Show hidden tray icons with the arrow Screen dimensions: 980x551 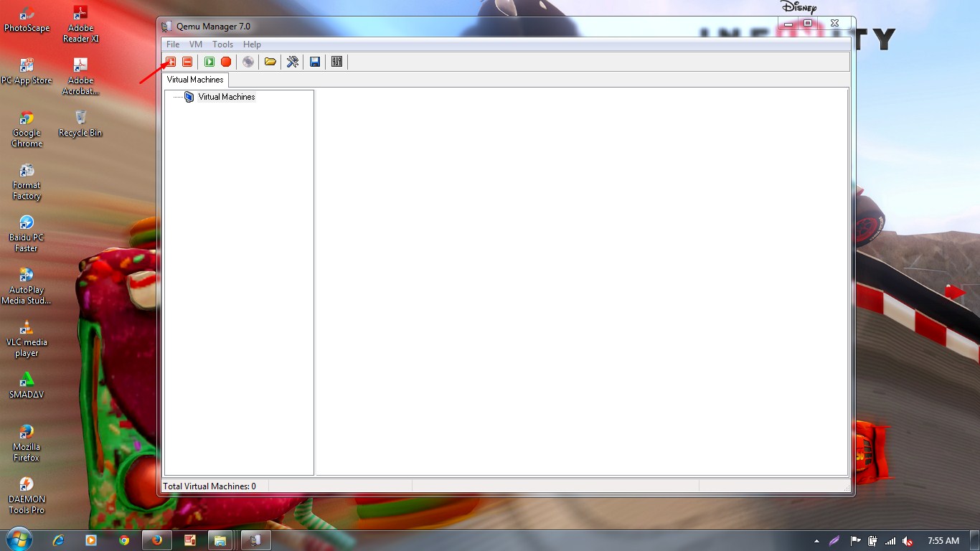tap(816, 541)
